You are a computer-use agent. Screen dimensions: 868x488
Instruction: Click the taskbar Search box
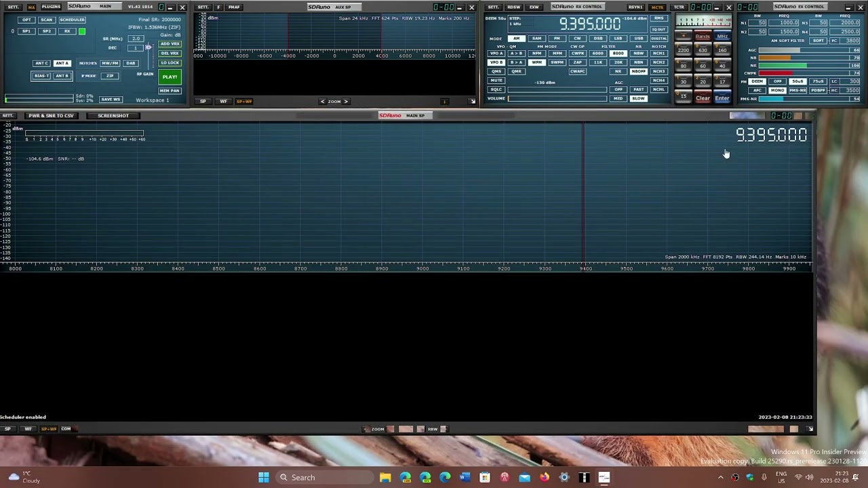point(324,478)
